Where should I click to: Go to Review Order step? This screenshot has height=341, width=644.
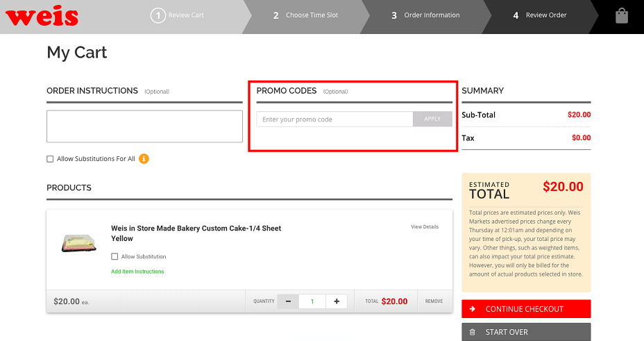pos(540,15)
